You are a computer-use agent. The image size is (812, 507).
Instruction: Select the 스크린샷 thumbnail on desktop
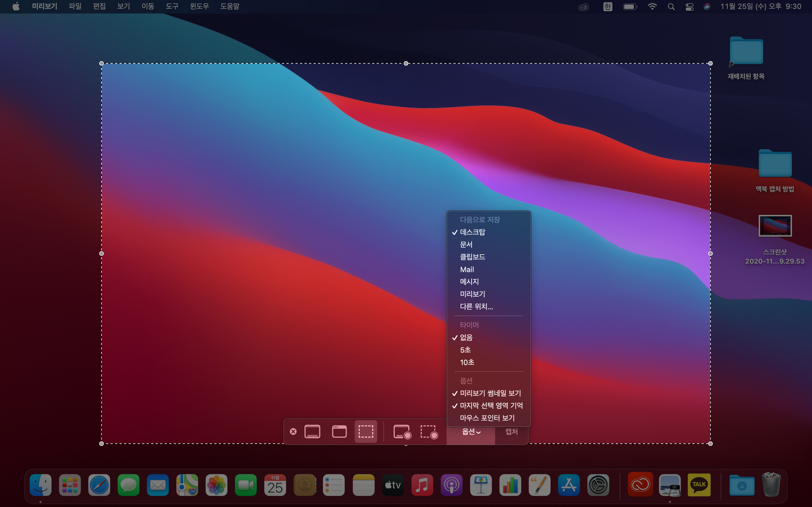(775, 226)
